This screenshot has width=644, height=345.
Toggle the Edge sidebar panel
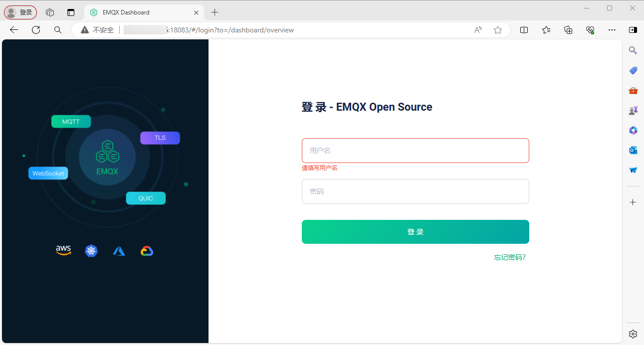coord(633,30)
